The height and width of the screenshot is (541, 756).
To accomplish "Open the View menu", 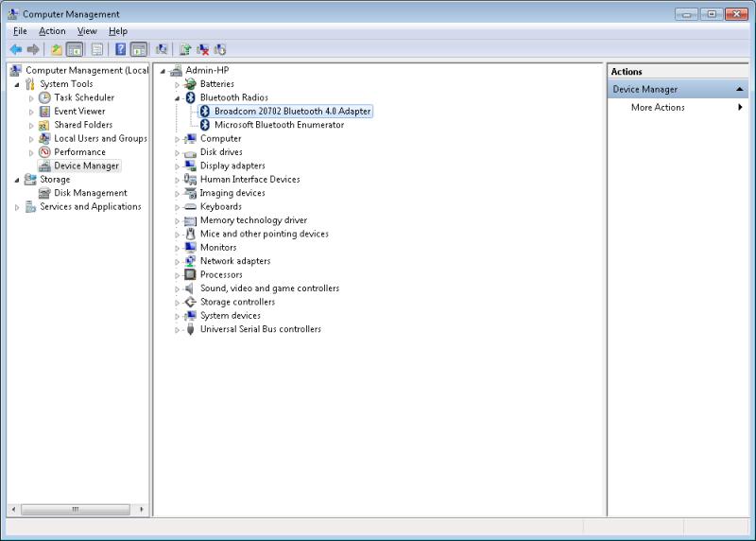I will click(87, 31).
